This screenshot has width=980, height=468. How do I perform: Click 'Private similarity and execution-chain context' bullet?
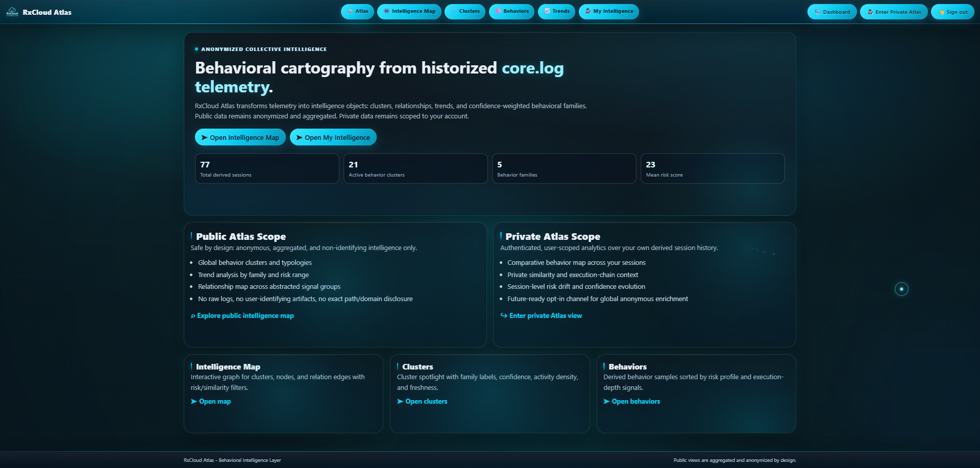click(573, 275)
